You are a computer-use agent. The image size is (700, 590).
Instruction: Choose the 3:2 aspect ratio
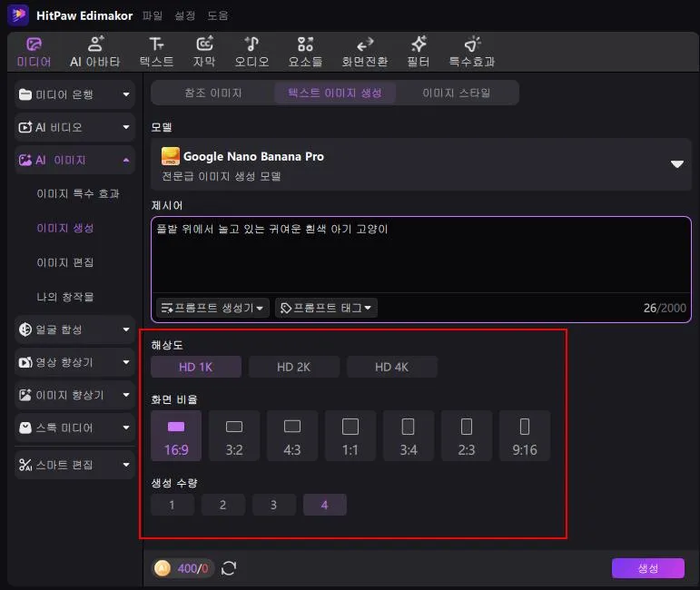(234, 436)
